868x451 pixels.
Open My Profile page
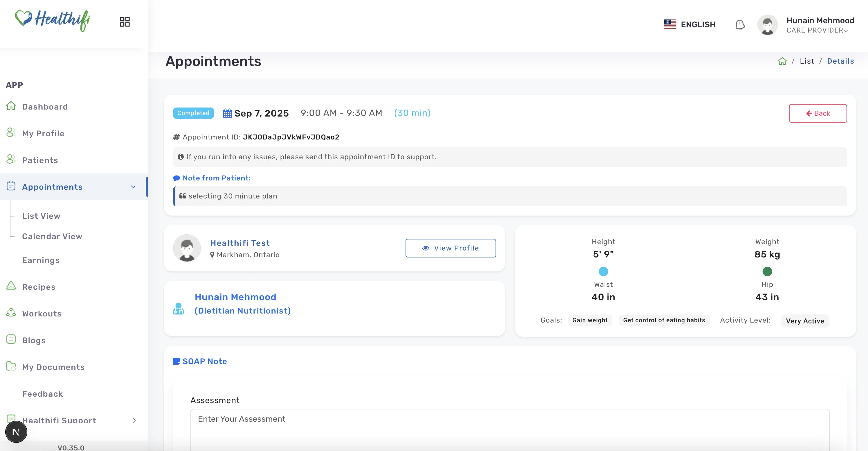(x=43, y=134)
